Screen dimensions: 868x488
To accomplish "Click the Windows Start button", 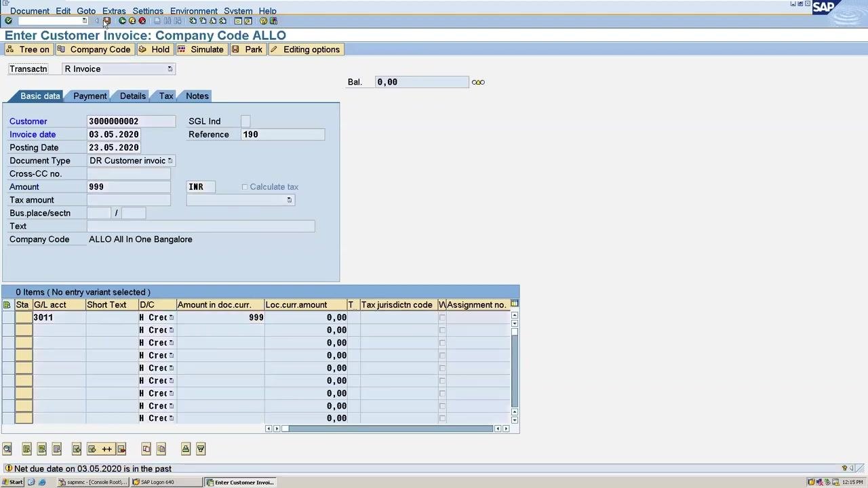I will pyautogui.click(x=12, y=483).
